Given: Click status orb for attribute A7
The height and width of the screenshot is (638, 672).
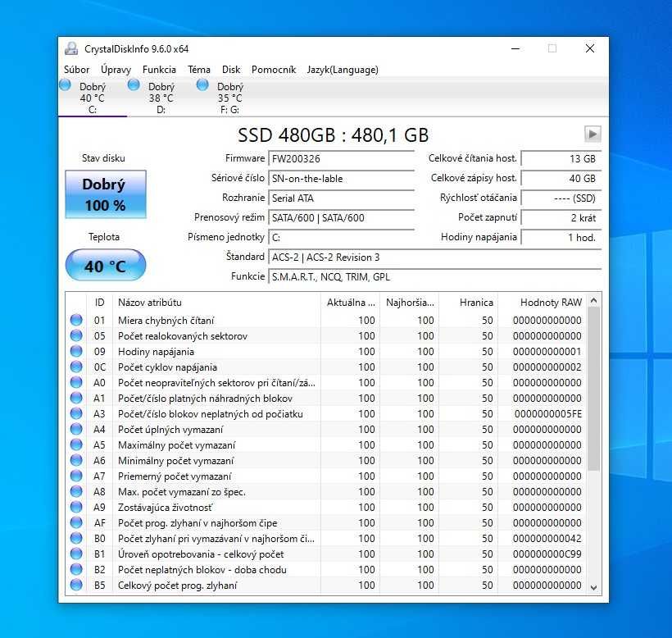Looking at the screenshot, I should 76,476.
